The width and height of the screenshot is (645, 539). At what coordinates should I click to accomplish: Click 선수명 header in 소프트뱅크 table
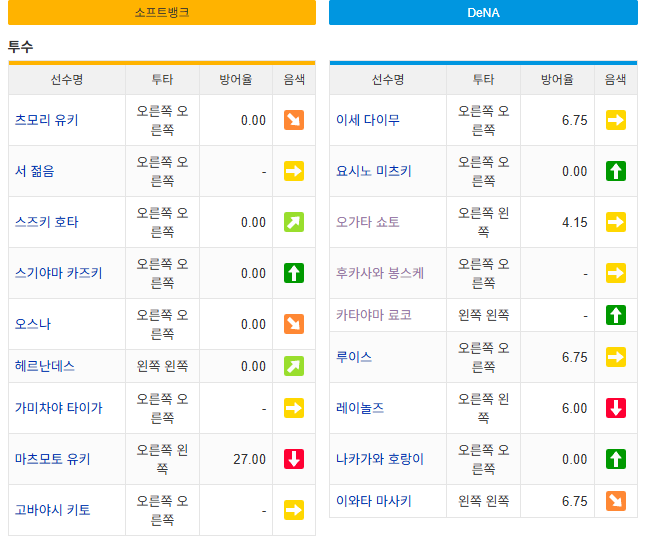(x=67, y=79)
